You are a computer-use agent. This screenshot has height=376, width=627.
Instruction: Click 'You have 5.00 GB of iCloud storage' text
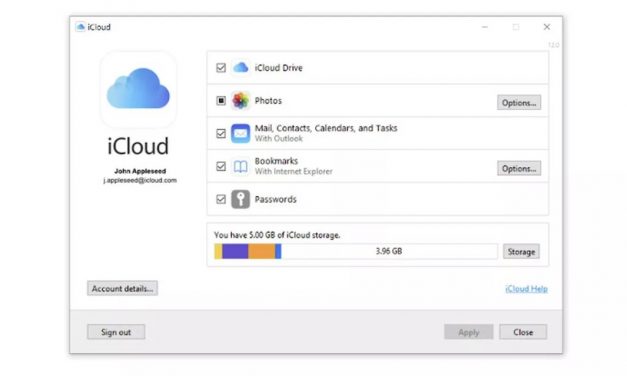tap(277, 235)
